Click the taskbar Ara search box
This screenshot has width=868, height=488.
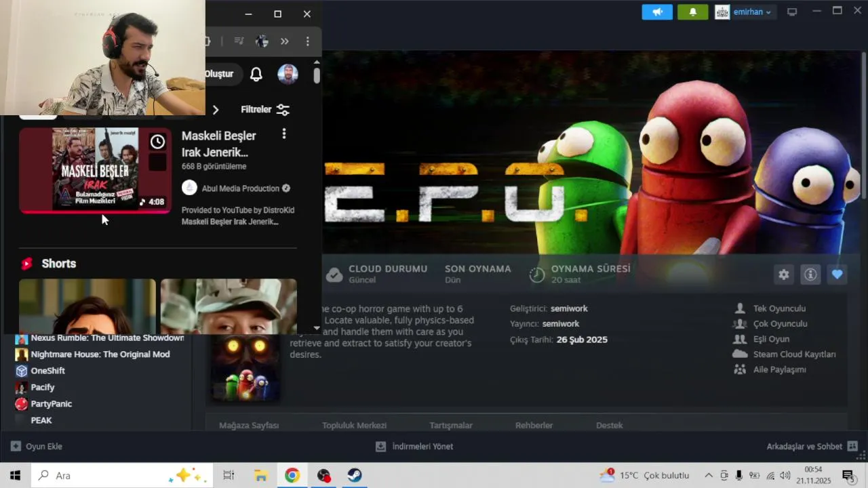tap(122, 475)
